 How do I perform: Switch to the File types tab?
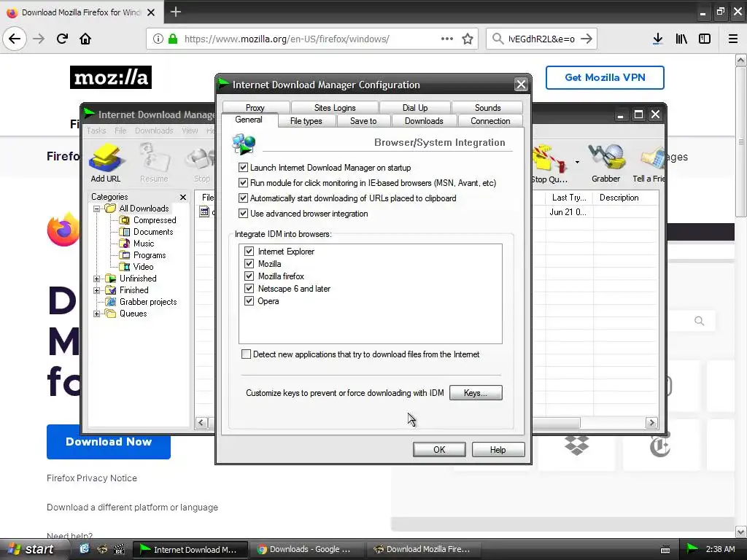pos(306,121)
